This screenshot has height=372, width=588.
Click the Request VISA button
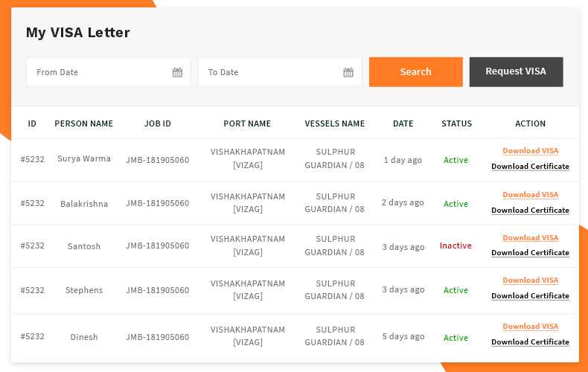516,71
